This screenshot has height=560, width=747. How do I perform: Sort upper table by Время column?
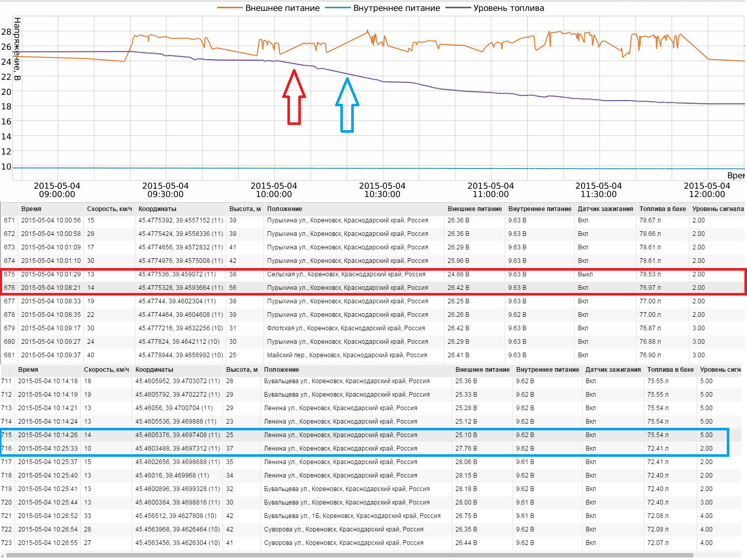(31, 209)
